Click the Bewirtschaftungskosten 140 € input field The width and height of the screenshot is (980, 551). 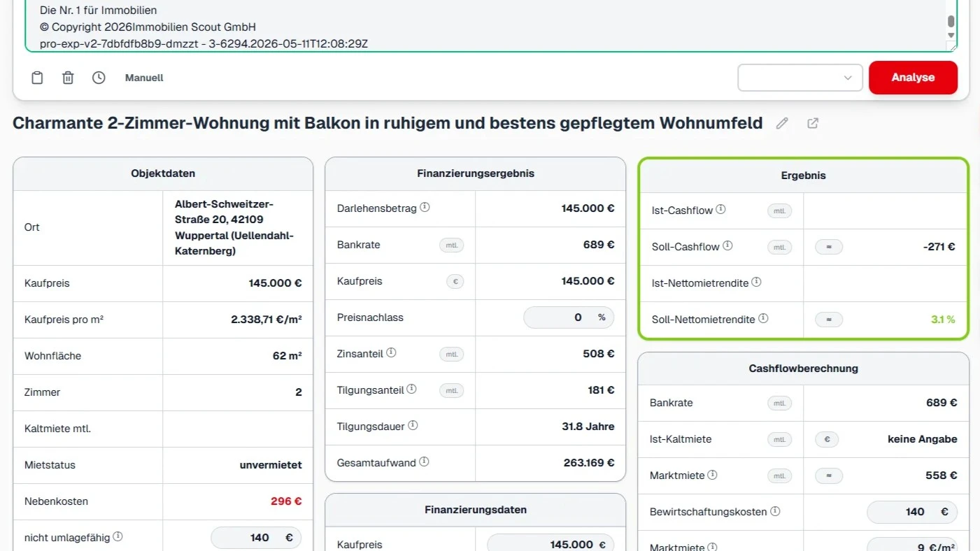(912, 512)
